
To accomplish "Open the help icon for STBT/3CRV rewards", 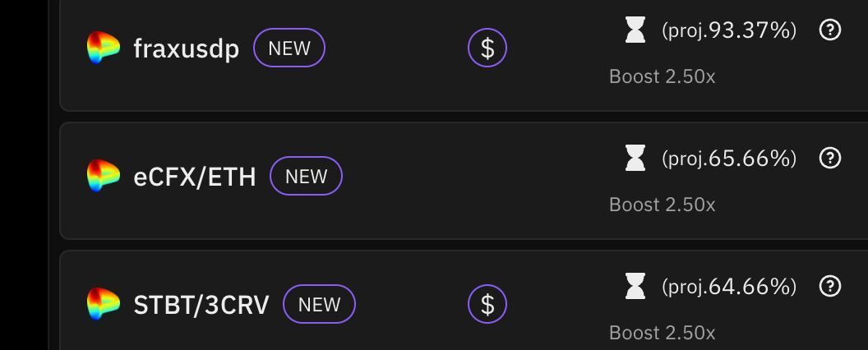I will point(830,286).
